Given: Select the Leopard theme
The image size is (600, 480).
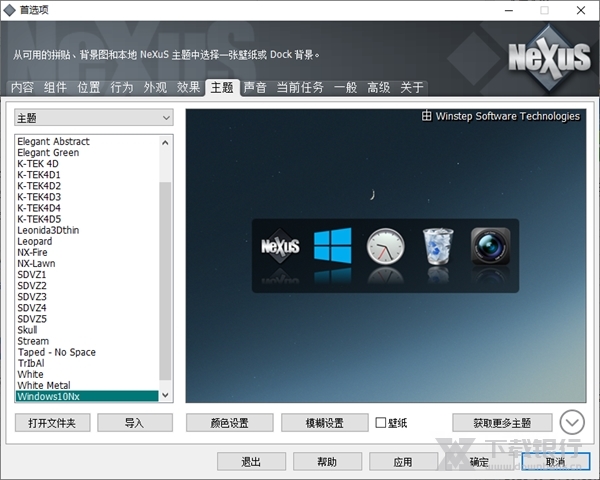Looking at the screenshot, I should point(87,241).
